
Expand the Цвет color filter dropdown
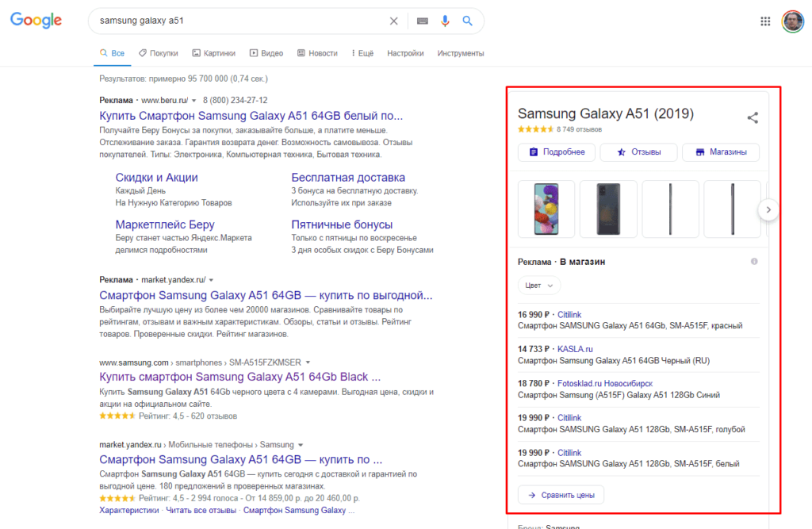[539, 285]
